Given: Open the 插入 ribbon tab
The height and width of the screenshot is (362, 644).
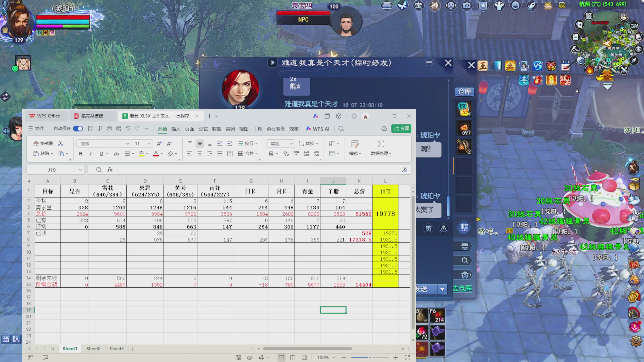Looking at the screenshot, I should click(176, 129).
